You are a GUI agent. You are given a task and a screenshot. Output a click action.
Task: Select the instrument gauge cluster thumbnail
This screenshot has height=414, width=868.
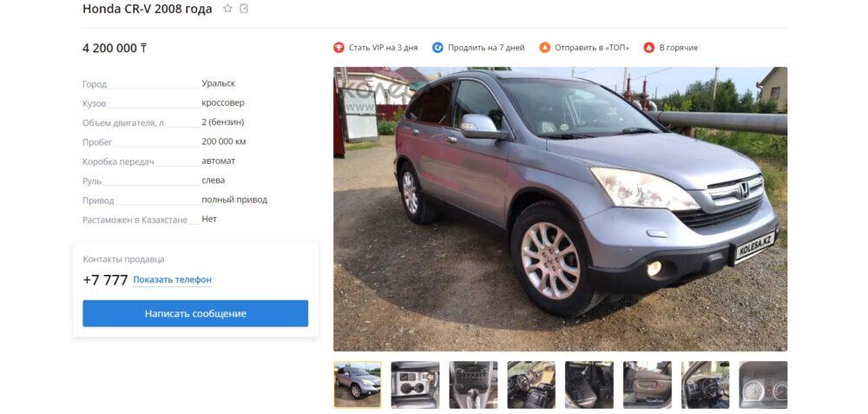click(x=763, y=385)
